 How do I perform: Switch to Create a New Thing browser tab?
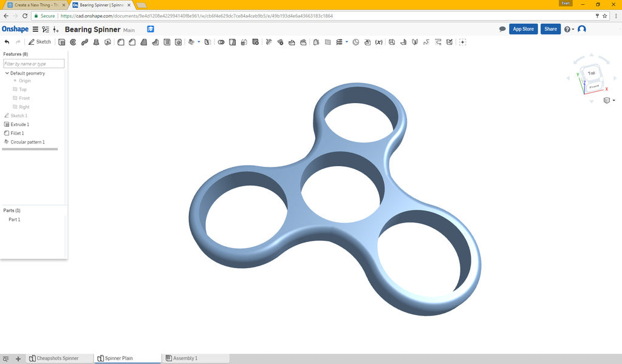pos(36,5)
